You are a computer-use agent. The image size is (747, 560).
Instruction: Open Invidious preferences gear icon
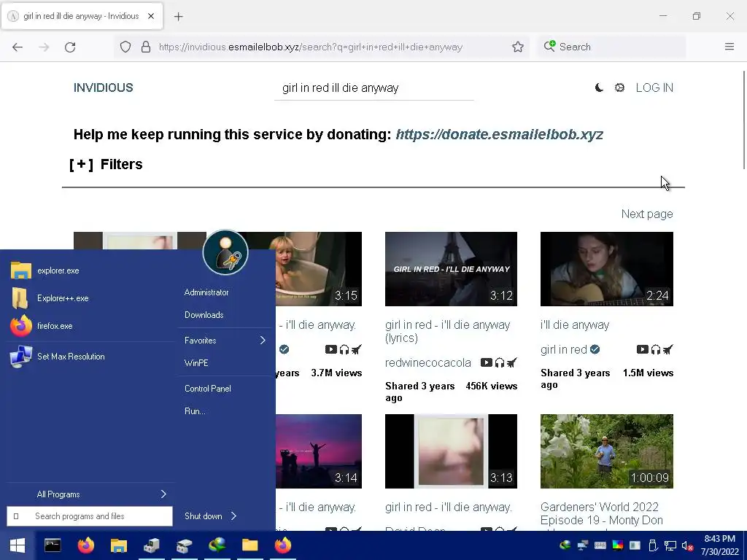(619, 87)
